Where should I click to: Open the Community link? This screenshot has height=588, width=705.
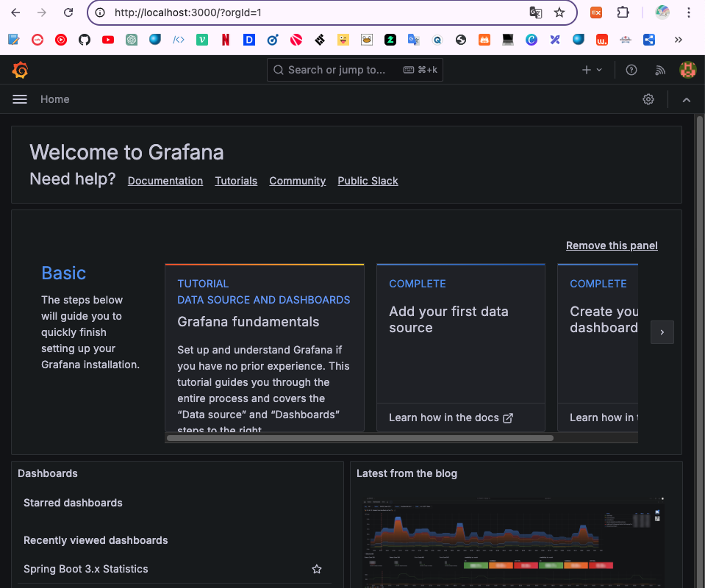click(297, 181)
